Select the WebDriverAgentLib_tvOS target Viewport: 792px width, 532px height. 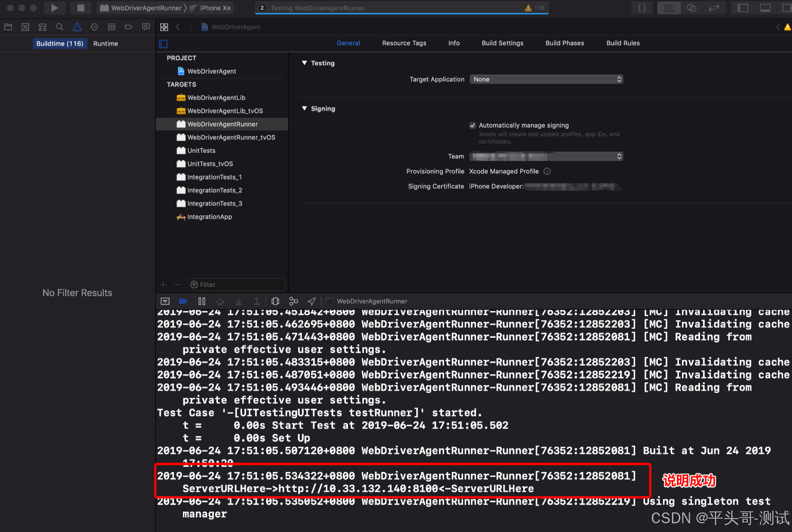coord(222,111)
